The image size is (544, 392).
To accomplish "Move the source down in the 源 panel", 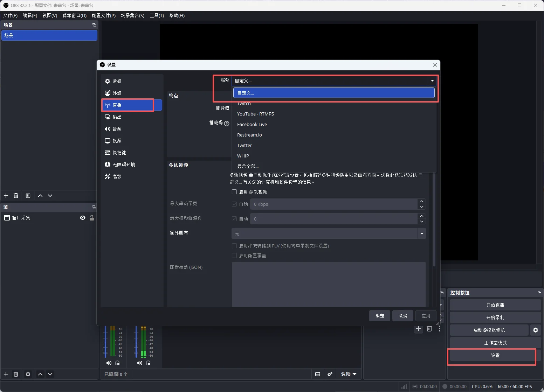I will (50, 374).
